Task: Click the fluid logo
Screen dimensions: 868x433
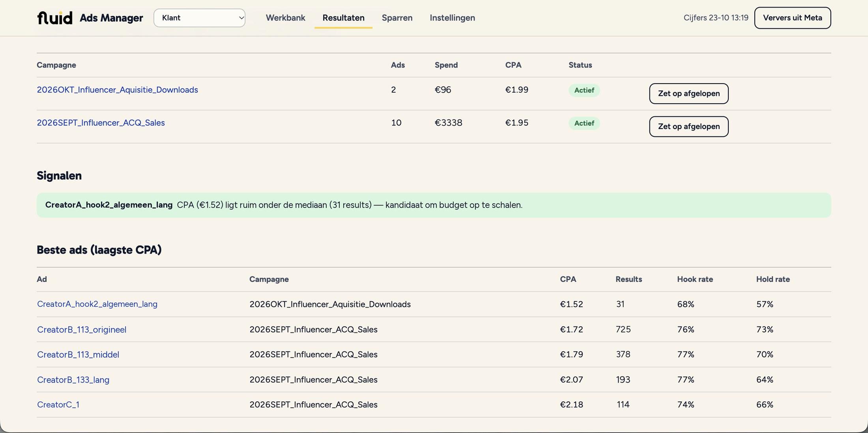Action: pyautogui.click(x=55, y=18)
